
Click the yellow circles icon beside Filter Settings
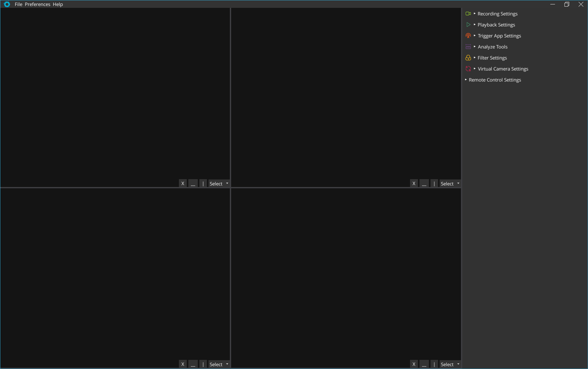pos(468,58)
